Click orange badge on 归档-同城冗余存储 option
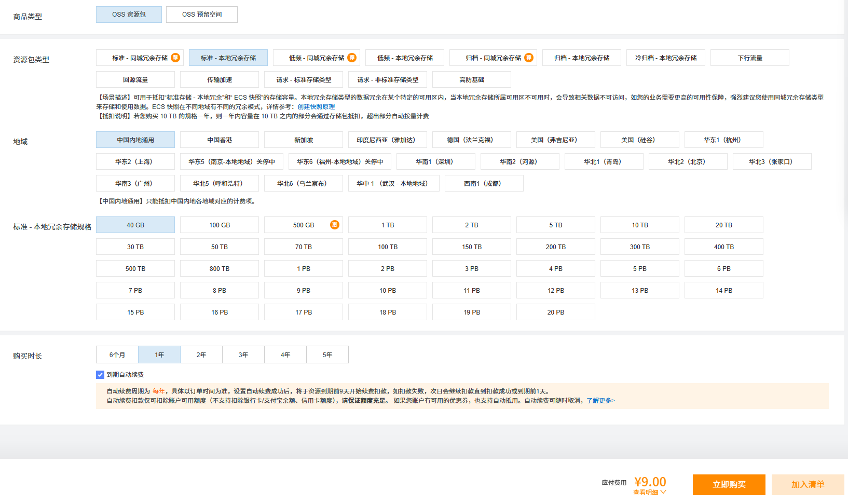 pyautogui.click(x=528, y=58)
